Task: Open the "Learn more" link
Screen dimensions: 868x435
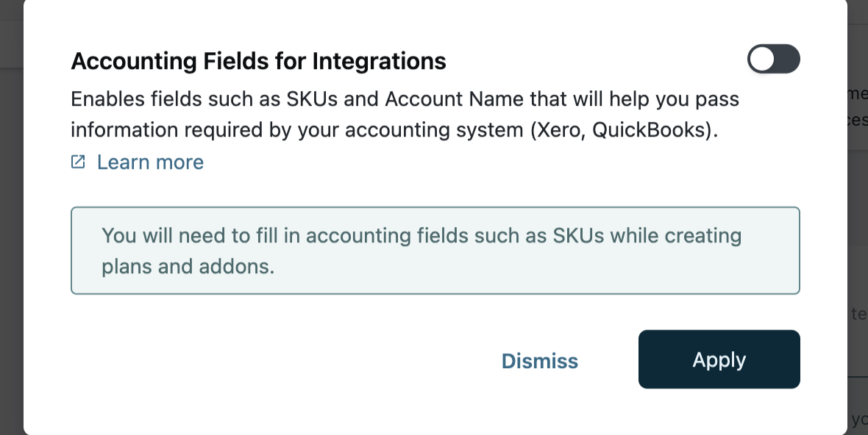Action: point(150,162)
